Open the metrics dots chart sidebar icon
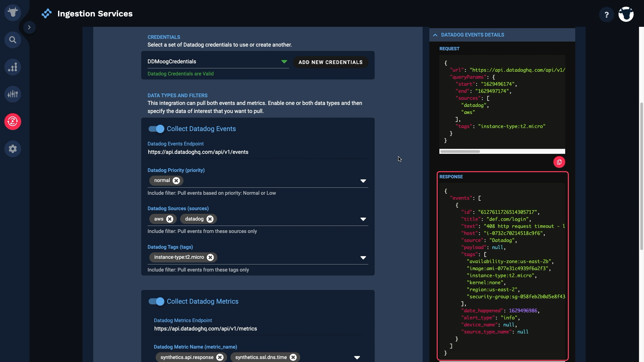The width and height of the screenshot is (644, 362). (13, 67)
